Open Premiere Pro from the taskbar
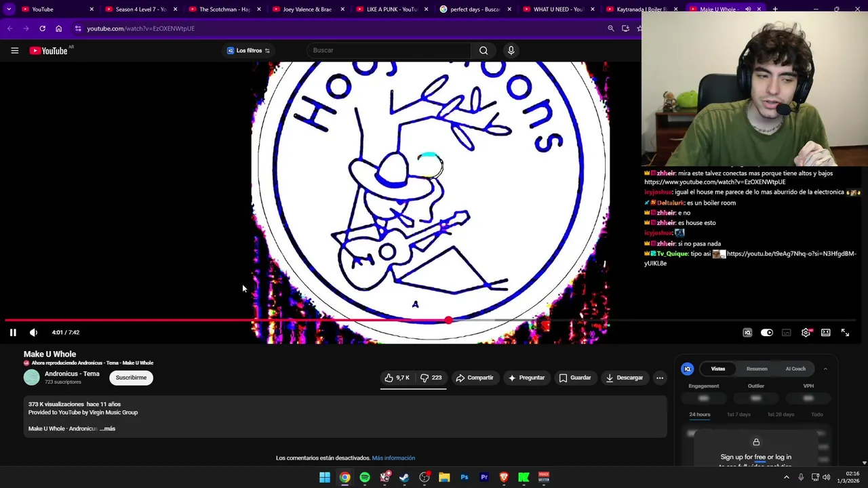The height and width of the screenshot is (488, 868). [x=484, y=477]
